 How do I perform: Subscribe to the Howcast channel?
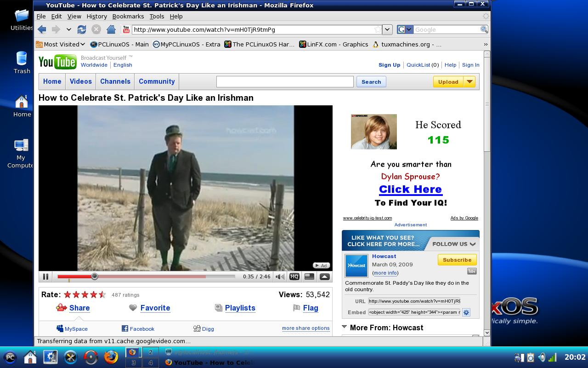point(457,260)
